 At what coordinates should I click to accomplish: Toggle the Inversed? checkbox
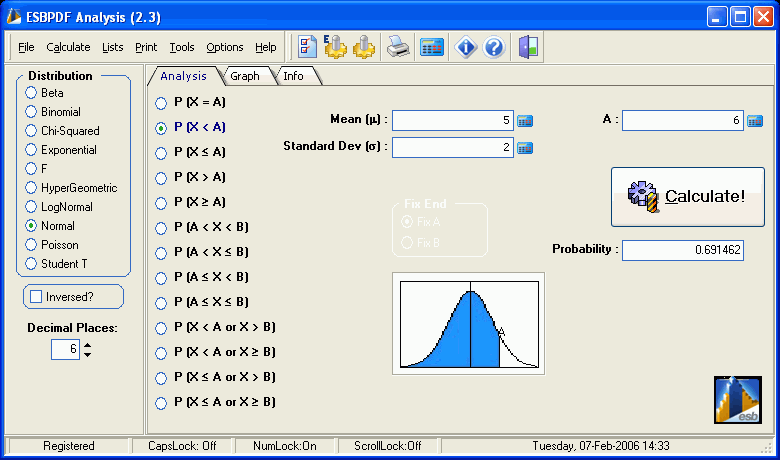[36, 297]
